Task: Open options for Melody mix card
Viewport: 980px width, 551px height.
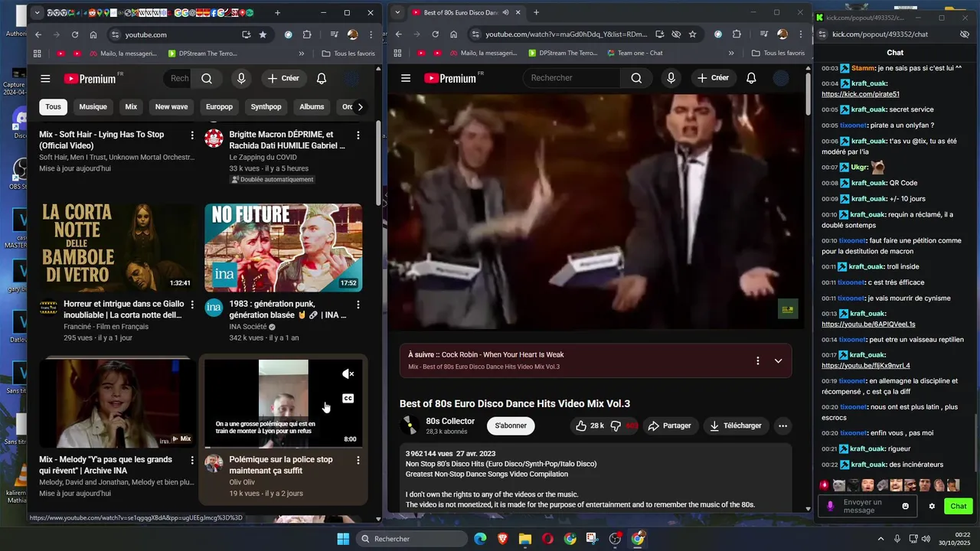Action: click(192, 460)
